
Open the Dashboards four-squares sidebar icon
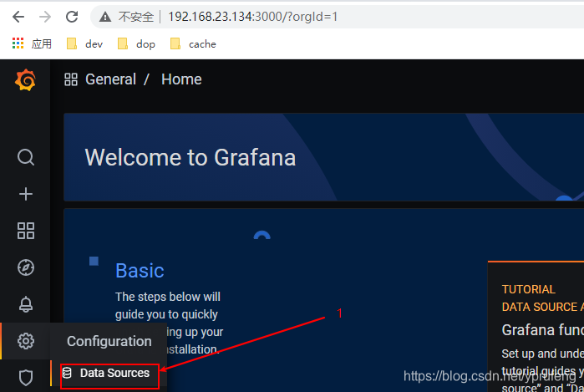point(26,231)
